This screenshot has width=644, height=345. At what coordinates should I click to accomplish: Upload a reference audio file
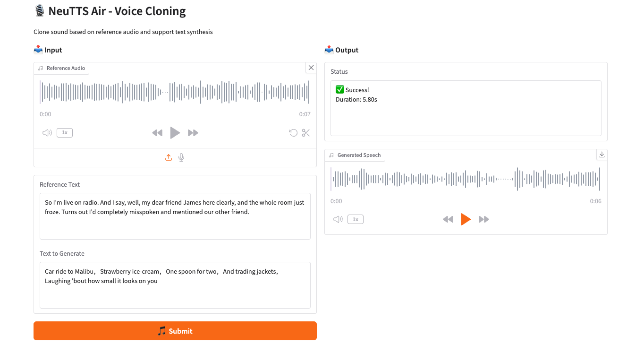click(169, 158)
